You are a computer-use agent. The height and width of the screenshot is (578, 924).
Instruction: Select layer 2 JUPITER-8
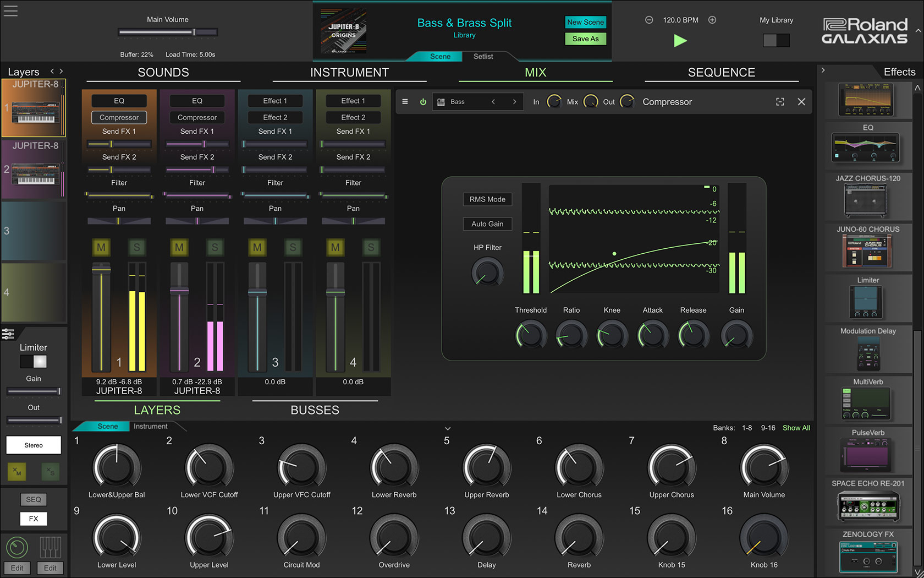tap(34, 169)
